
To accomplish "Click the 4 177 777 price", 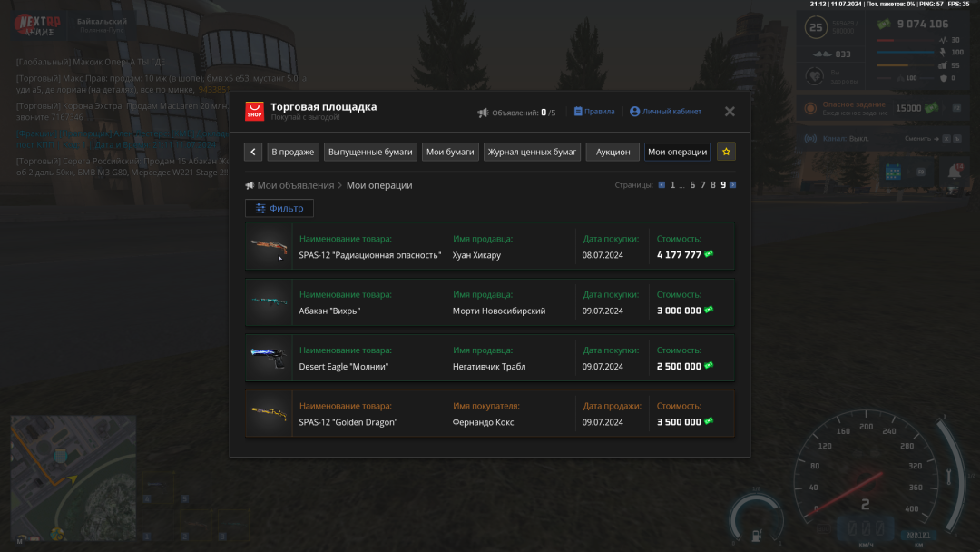I will [x=679, y=255].
